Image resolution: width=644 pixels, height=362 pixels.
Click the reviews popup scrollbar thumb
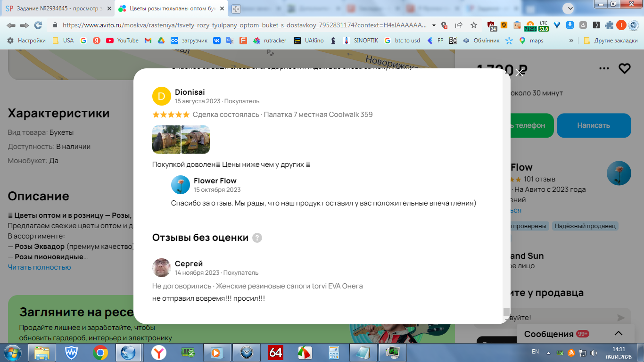pos(506,312)
